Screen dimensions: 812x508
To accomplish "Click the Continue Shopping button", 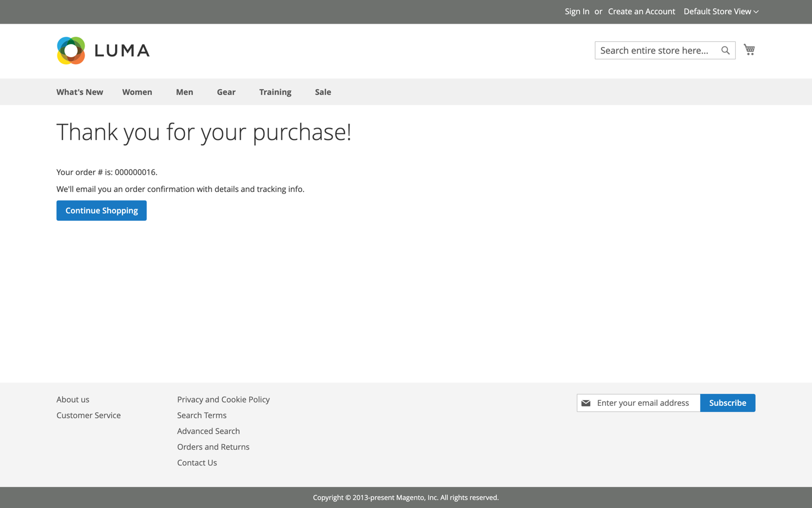I will tap(101, 211).
